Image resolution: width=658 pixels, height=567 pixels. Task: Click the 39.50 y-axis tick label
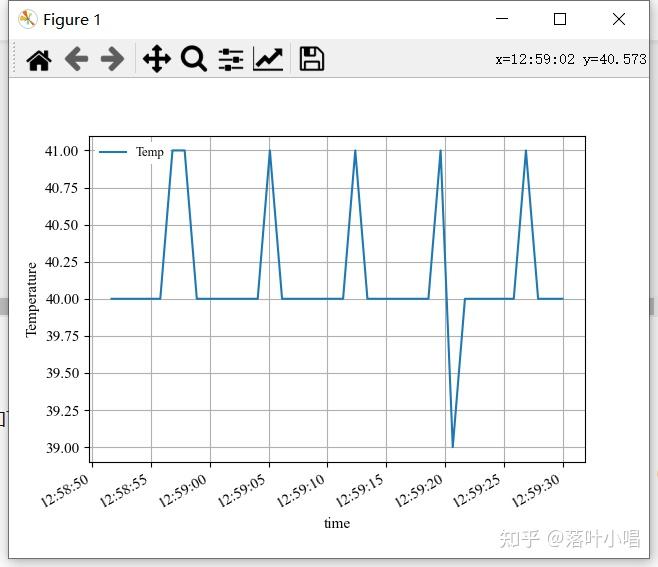point(62,373)
